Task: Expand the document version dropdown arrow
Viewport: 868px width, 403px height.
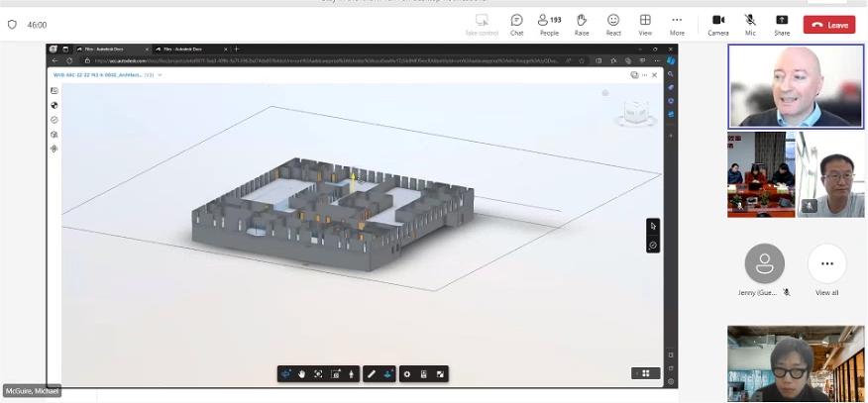Action: (x=160, y=74)
